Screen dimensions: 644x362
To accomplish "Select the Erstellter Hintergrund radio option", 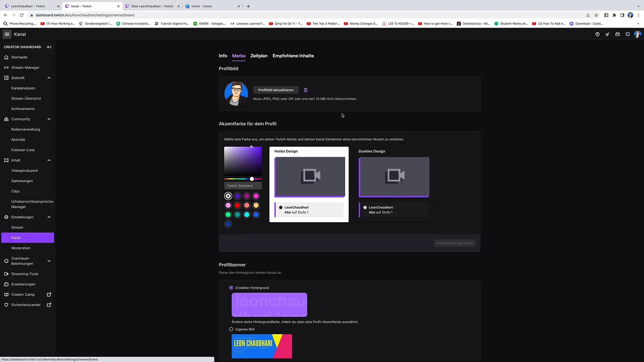I will pyautogui.click(x=231, y=288).
